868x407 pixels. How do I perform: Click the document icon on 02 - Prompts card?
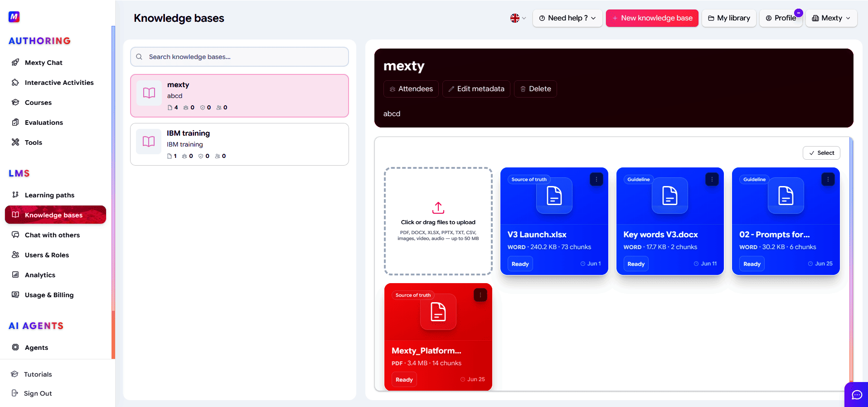point(786,196)
